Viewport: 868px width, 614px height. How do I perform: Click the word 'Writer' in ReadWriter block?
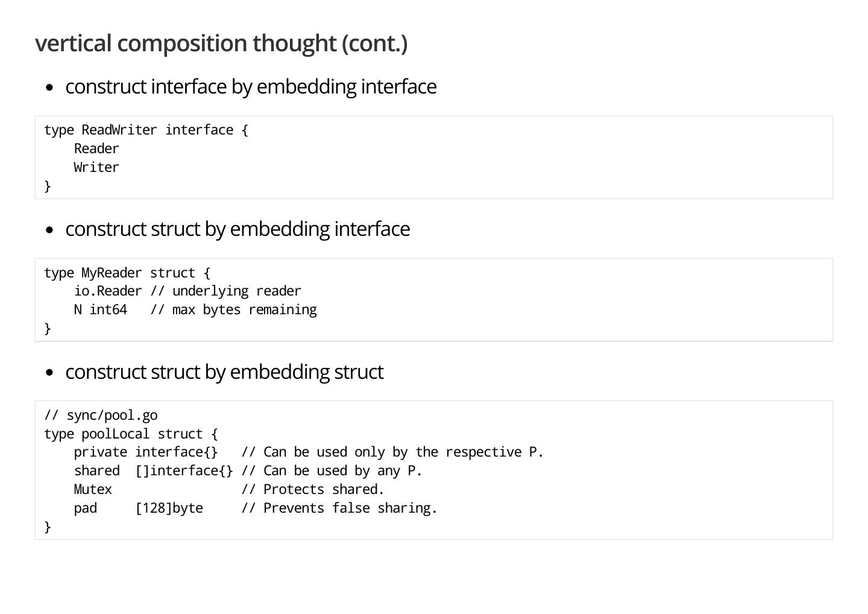click(96, 168)
